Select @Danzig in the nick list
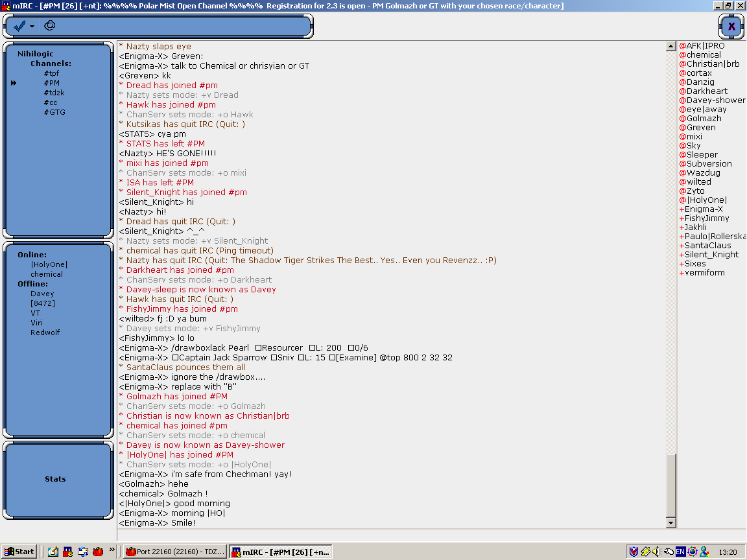 tap(696, 82)
